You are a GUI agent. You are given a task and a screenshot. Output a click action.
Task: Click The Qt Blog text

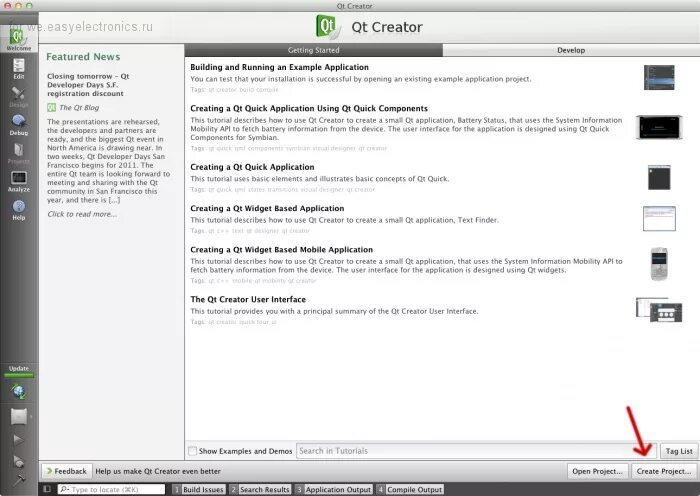click(x=79, y=108)
